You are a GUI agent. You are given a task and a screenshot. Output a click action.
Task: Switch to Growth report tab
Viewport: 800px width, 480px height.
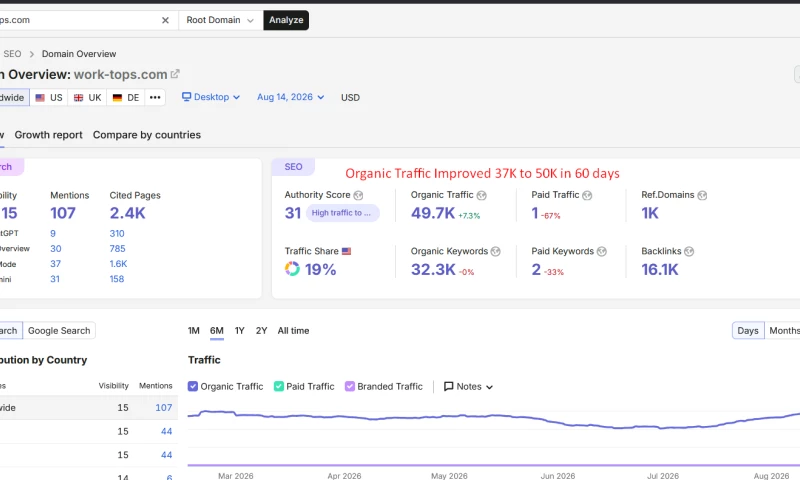[48, 135]
